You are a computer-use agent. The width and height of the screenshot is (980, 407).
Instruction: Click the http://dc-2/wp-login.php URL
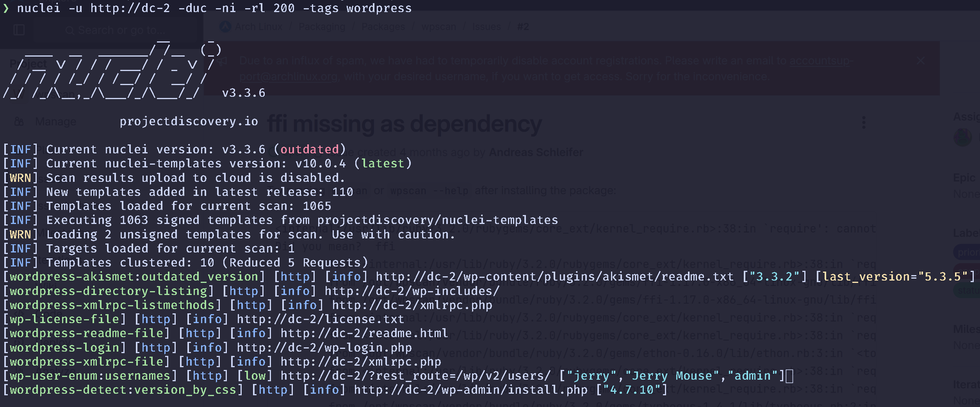pos(324,348)
